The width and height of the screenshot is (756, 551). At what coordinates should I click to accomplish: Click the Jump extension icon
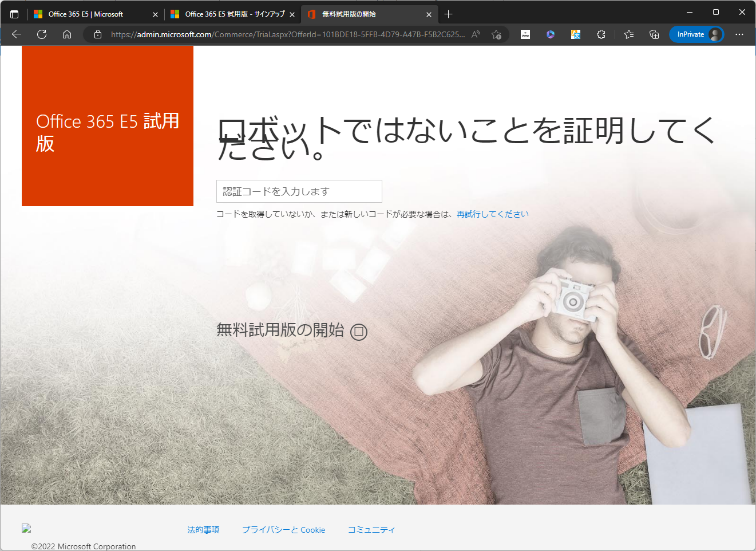click(525, 34)
